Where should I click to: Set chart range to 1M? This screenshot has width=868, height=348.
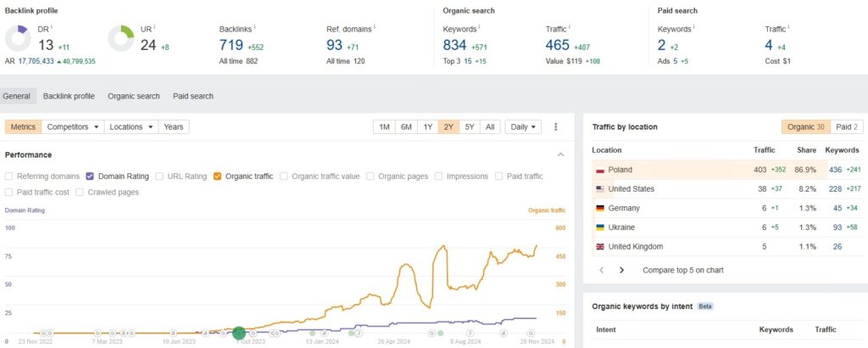[384, 127]
